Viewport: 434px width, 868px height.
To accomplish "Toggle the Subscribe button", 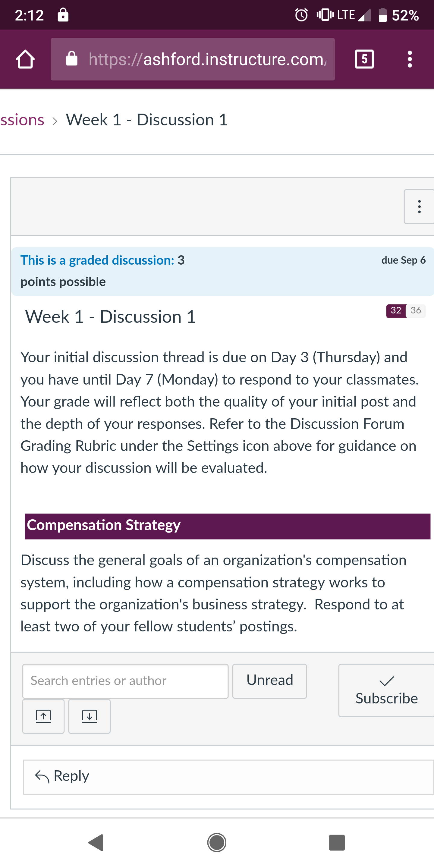I will click(386, 690).
